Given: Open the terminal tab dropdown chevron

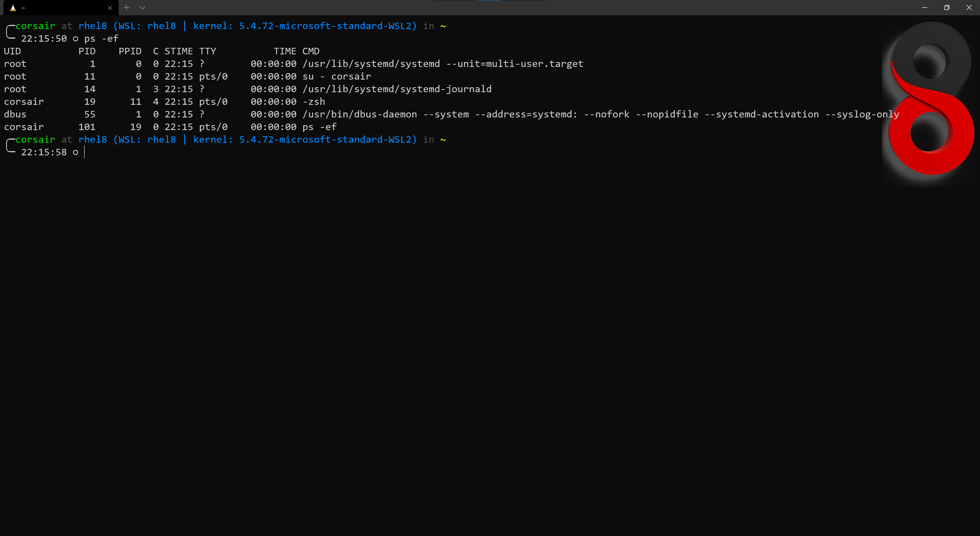Looking at the screenshot, I should pyautogui.click(x=142, y=8).
